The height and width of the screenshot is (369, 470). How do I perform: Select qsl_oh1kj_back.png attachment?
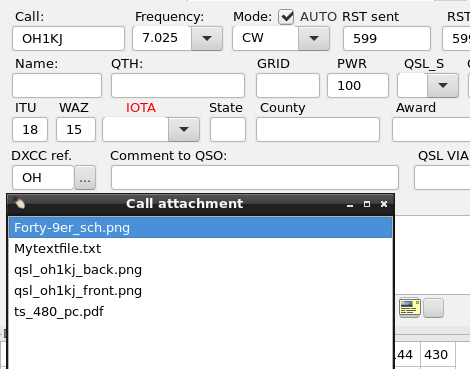coord(200,270)
